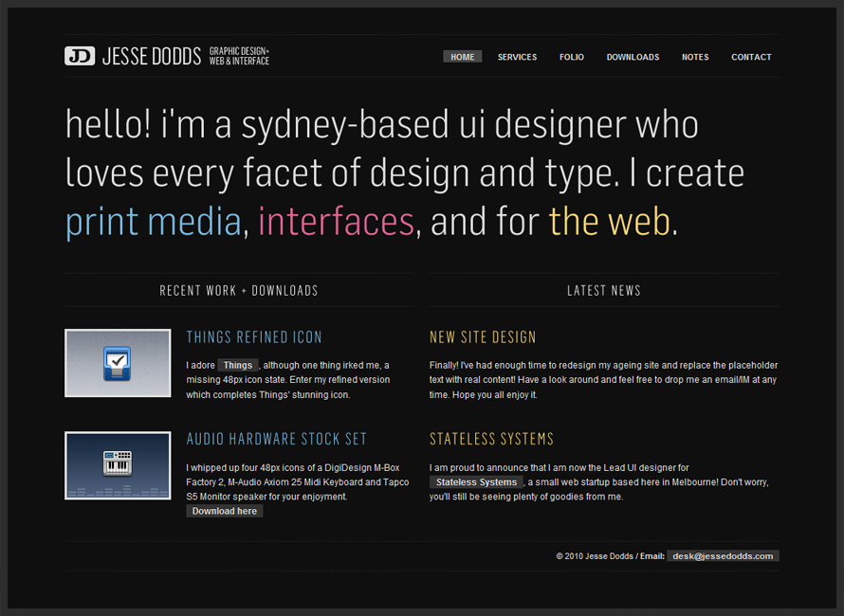Click the '© 2010 Jesse Dodds' footer text
Image resolution: width=844 pixels, height=616 pixels.
(x=595, y=556)
